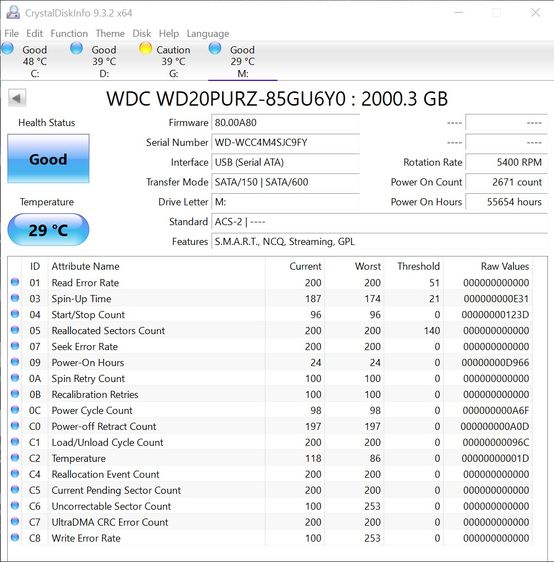Select the M: drive status orb
The width and height of the screenshot is (554, 562).
click(x=215, y=48)
